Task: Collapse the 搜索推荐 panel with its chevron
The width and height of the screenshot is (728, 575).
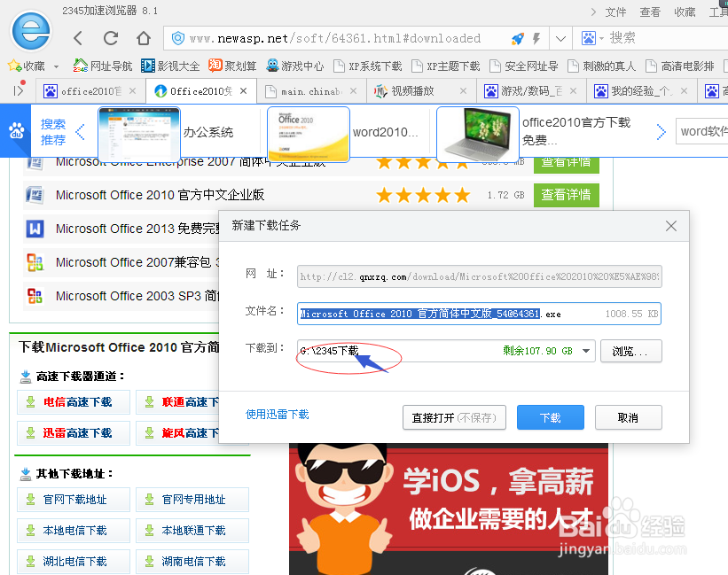Action: (79, 129)
